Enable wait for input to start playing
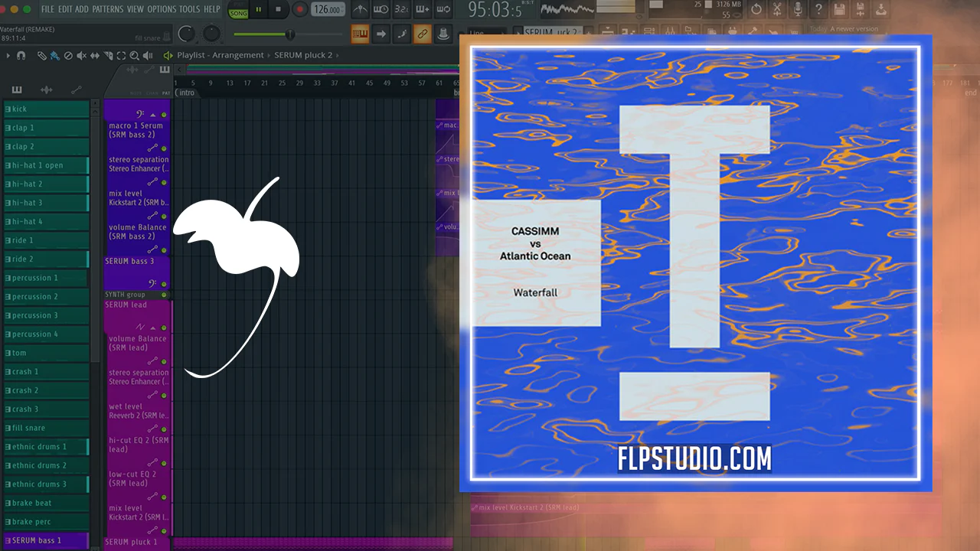980x551 pixels. tap(381, 10)
